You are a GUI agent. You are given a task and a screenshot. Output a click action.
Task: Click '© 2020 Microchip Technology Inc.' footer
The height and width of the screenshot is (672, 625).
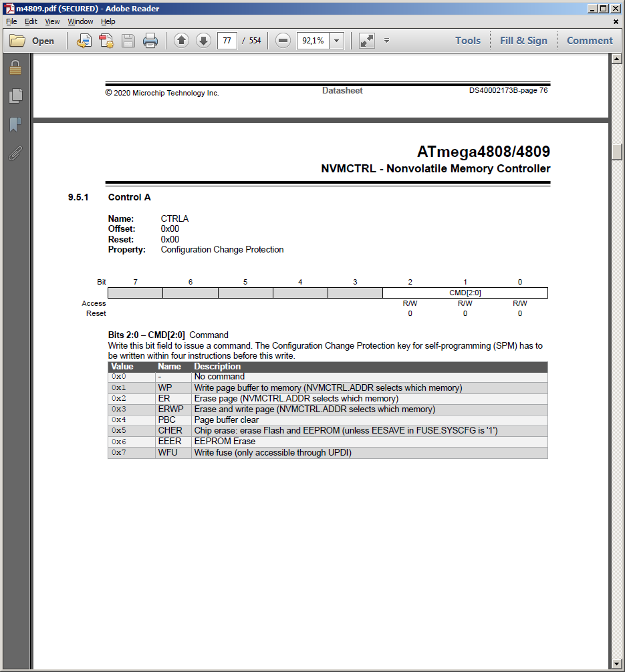[x=162, y=93]
